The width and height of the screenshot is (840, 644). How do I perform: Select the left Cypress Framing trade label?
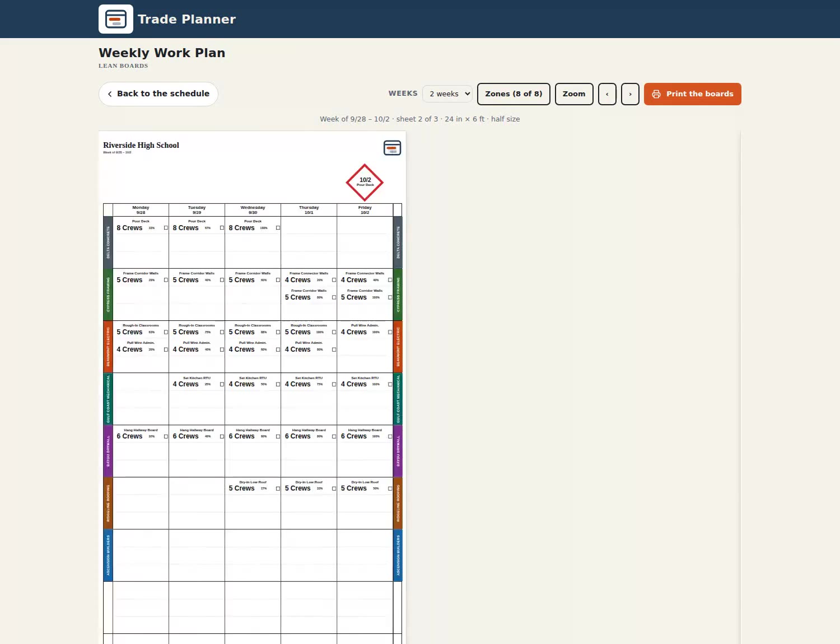click(108, 295)
